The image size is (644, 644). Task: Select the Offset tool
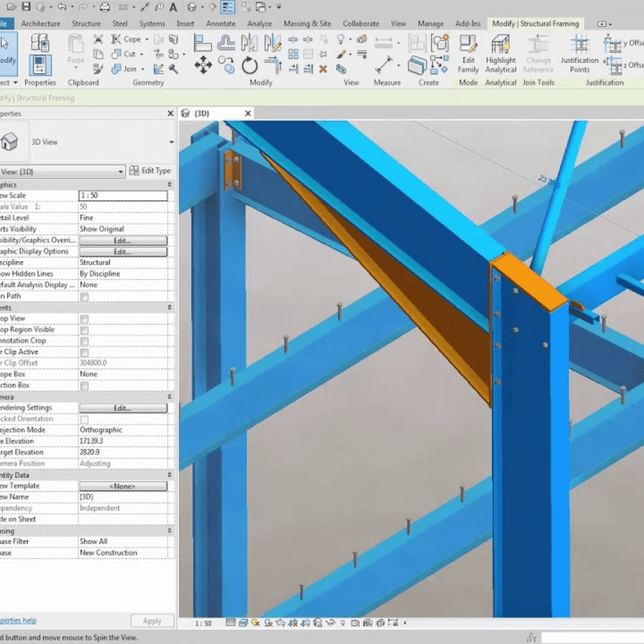[226, 43]
